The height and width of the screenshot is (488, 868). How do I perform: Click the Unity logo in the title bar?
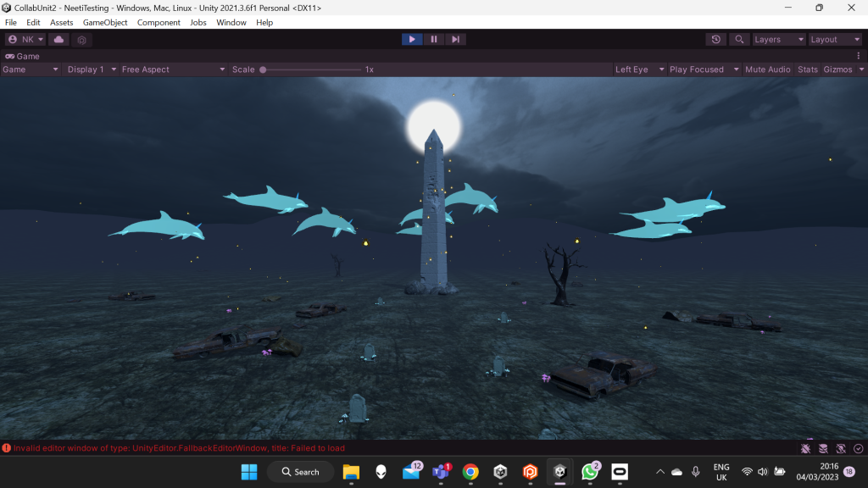point(6,8)
